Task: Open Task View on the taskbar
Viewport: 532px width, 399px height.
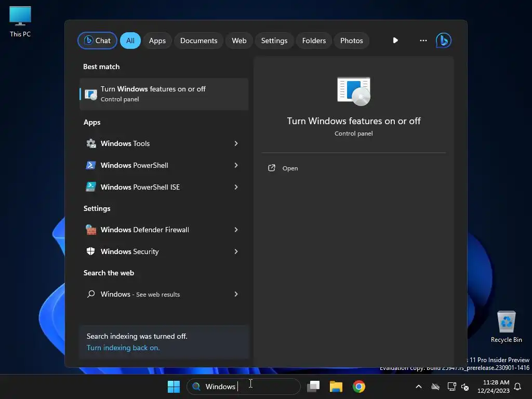Action: pos(313,387)
